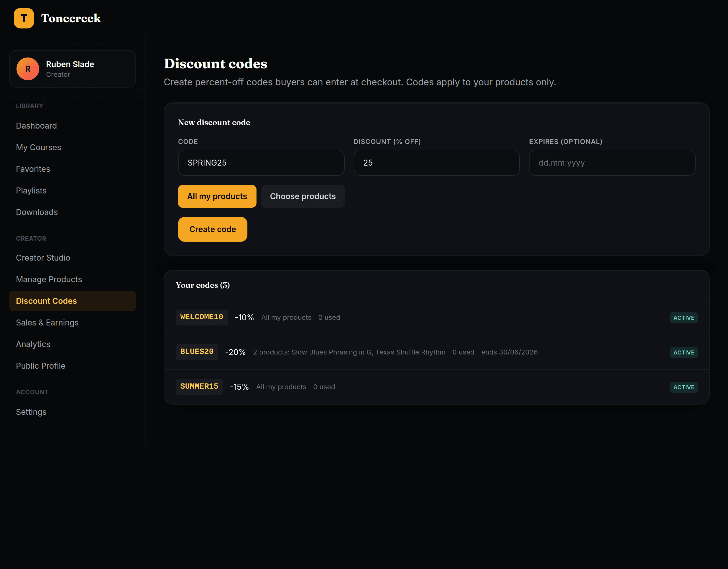
Task: Click 'ends 30/06/2026' in BLUES20 row
Action: [509, 352]
